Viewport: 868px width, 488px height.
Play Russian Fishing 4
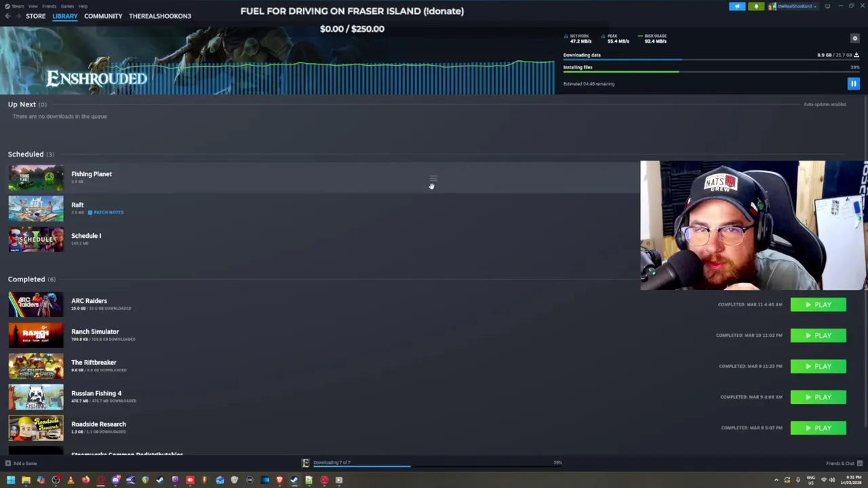pyautogui.click(x=818, y=397)
